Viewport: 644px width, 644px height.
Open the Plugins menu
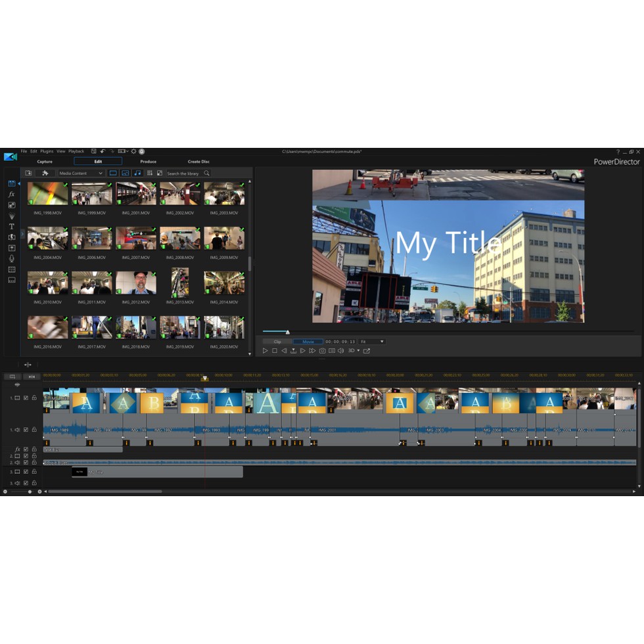pyautogui.click(x=47, y=152)
